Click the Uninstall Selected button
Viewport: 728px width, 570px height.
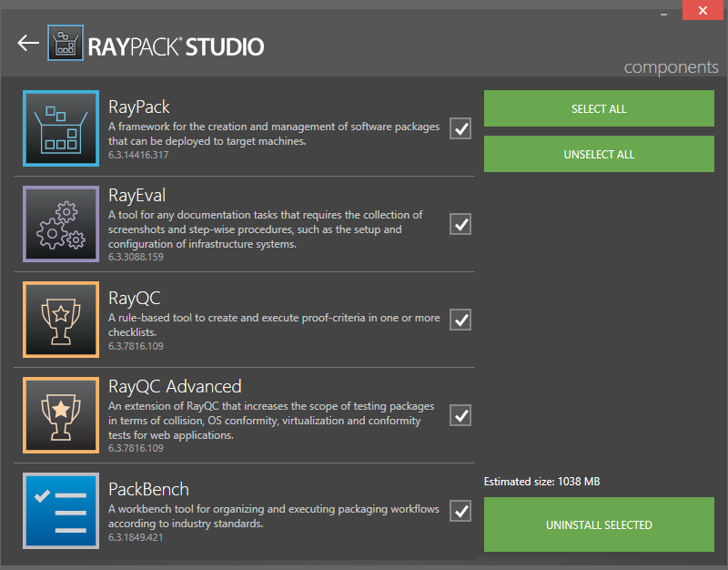tap(599, 524)
